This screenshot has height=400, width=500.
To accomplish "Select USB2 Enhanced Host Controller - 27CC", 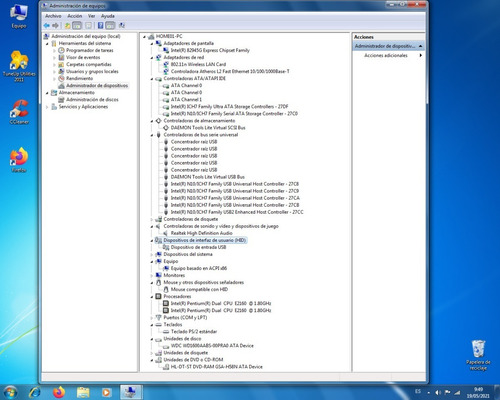I will 237,212.
